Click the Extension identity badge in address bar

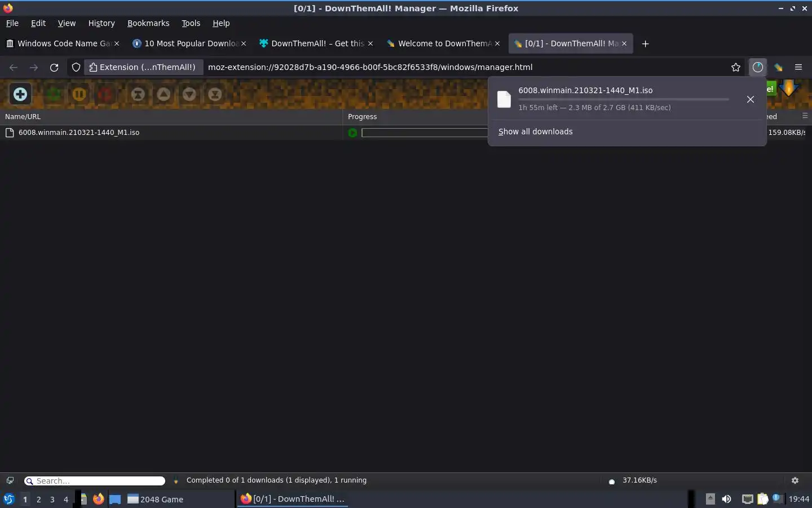pos(143,67)
